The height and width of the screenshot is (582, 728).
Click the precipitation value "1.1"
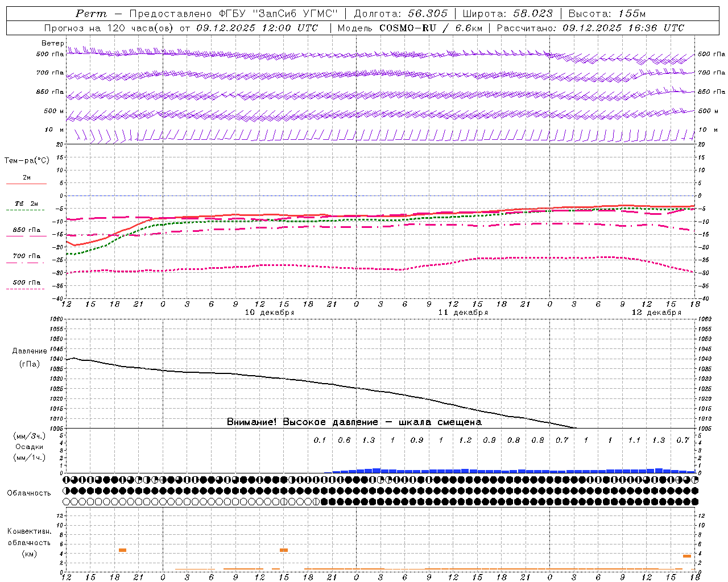pyautogui.click(x=634, y=440)
